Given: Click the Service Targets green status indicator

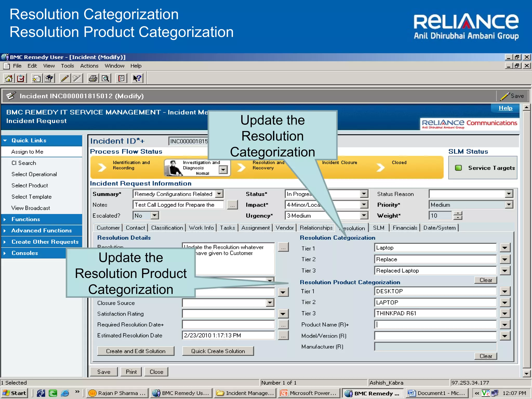Looking at the screenshot, I should 458,168.
